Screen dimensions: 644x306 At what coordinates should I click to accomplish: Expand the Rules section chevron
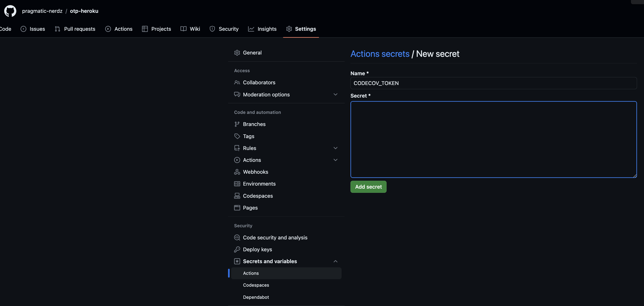pyautogui.click(x=335, y=148)
